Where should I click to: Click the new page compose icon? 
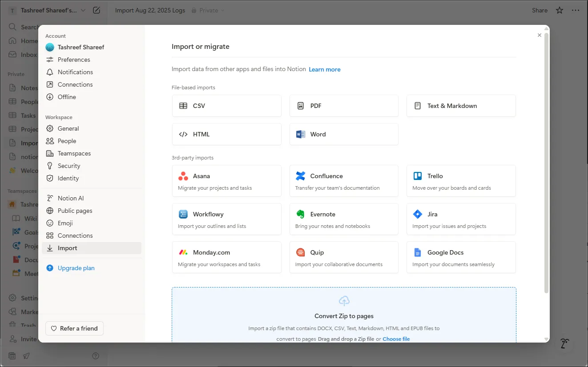coord(97,10)
